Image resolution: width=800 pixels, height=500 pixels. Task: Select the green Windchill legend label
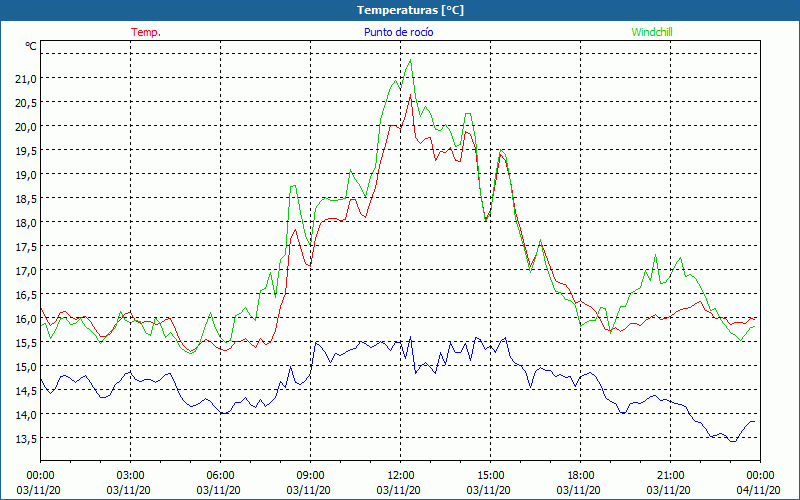click(x=652, y=32)
